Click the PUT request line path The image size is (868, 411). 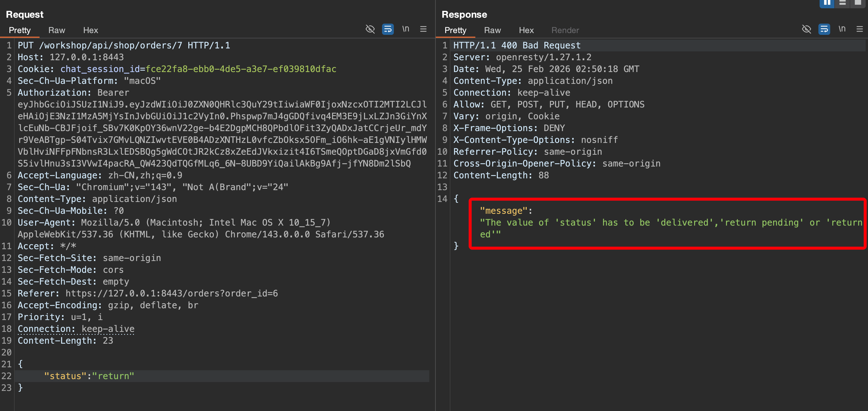pos(110,45)
